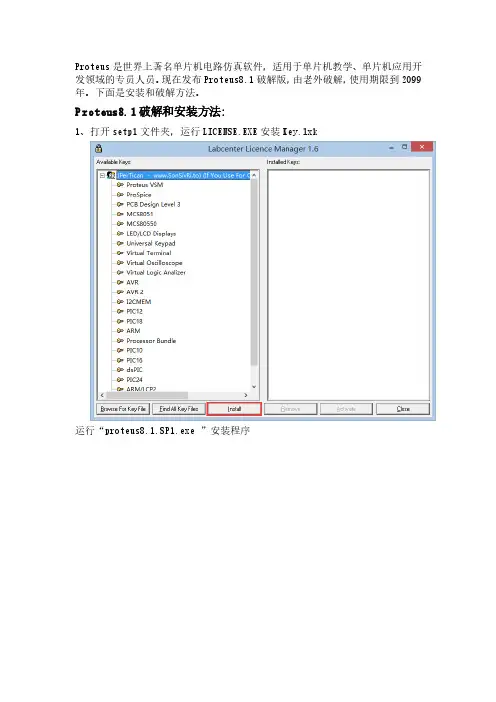This screenshot has height=702, width=496.
Task: Select the key icon of PCB Design Level 3
Action: click(x=120, y=205)
